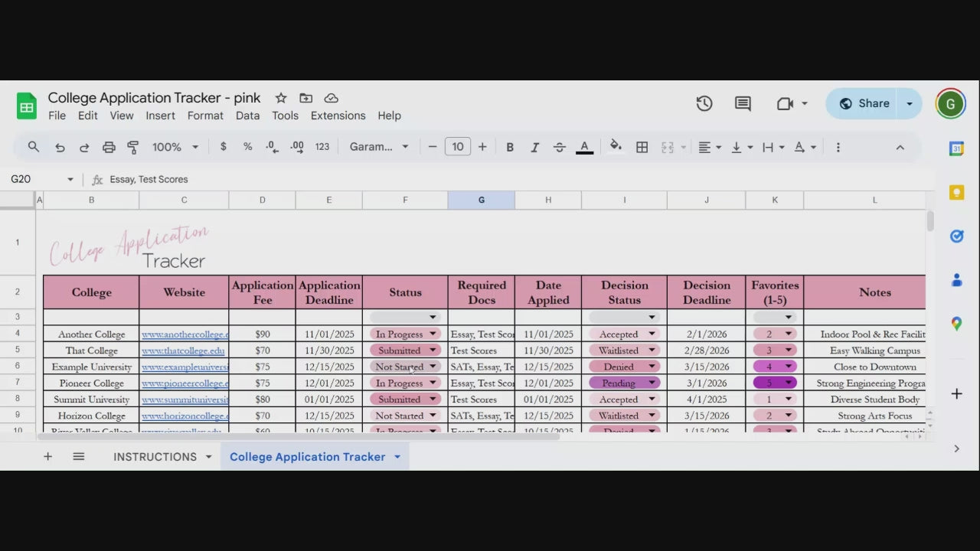Open the comments icon
This screenshot has width=980, height=551.
(743, 103)
